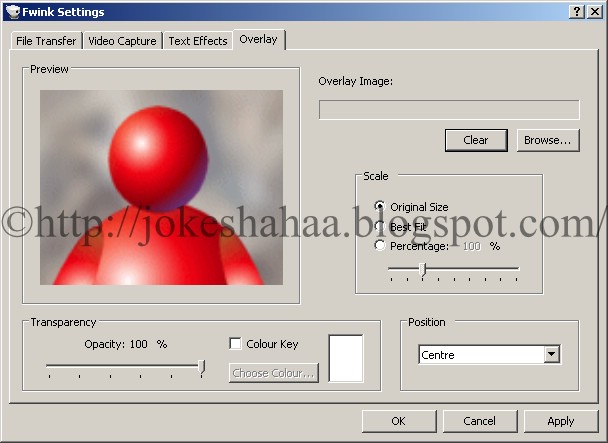Click the webcam preview image
The width and height of the screenshot is (608, 443).
pyautogui.click(x=161, y=187)
